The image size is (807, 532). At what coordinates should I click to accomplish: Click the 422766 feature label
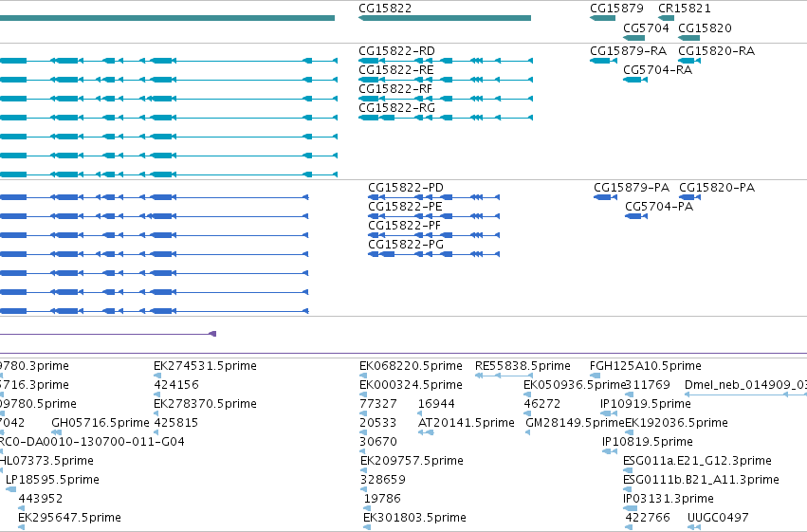(x=648, y=518)
